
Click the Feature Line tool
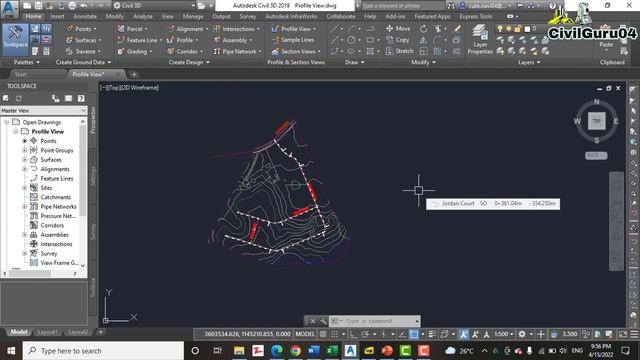click(139, 40)
